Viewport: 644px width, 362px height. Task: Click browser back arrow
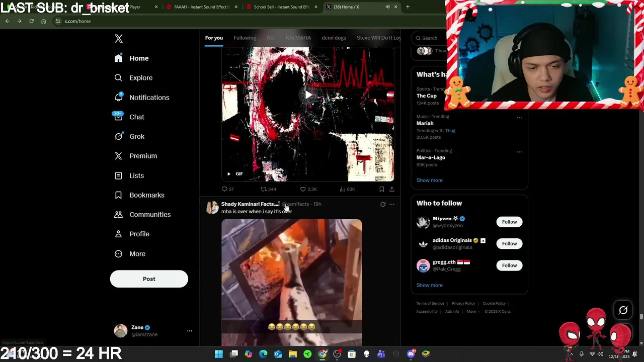[x=7, y=21]
